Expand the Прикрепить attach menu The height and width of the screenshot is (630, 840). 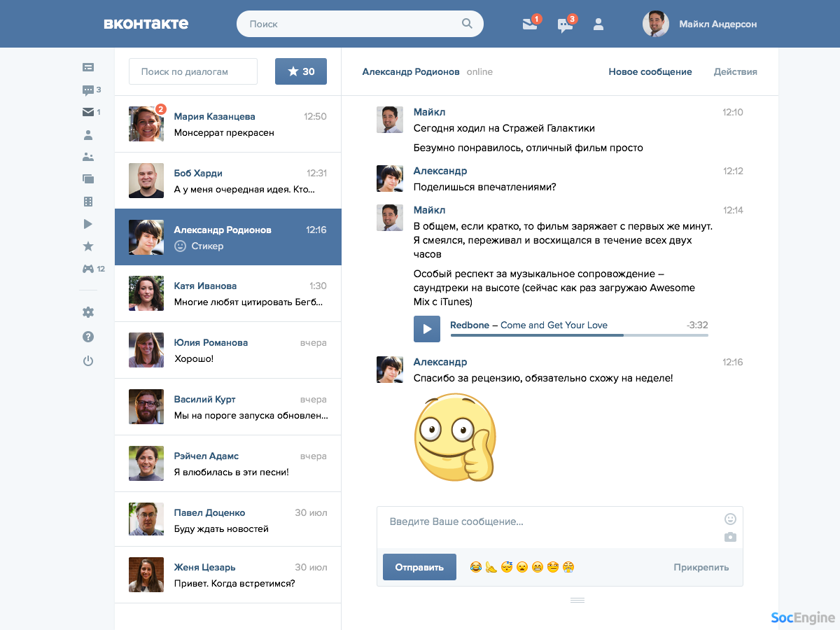click(x=701, y=568)
